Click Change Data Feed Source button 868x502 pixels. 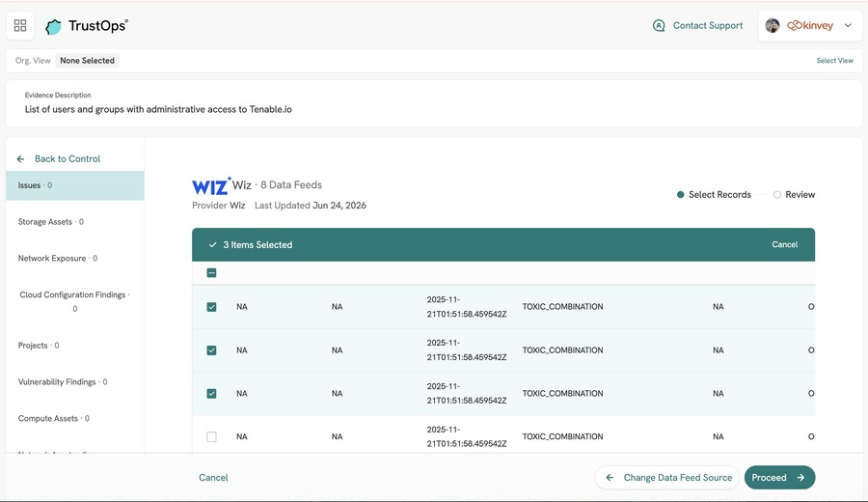(x=667, y=478)
